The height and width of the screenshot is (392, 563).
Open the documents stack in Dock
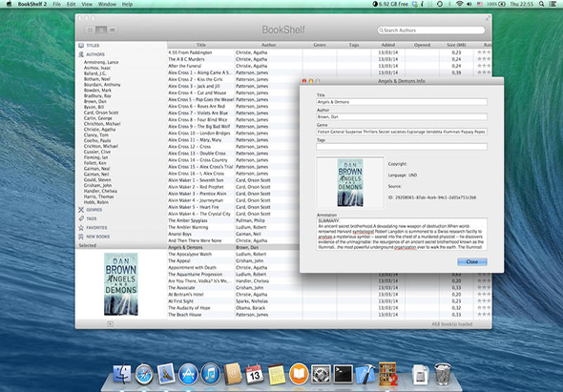point(420,374)
